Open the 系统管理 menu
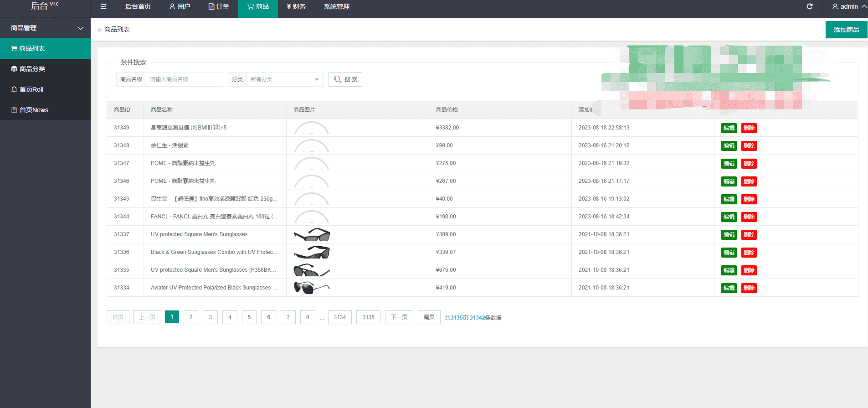This screenshot has height=408, width=868. point(337,6)
